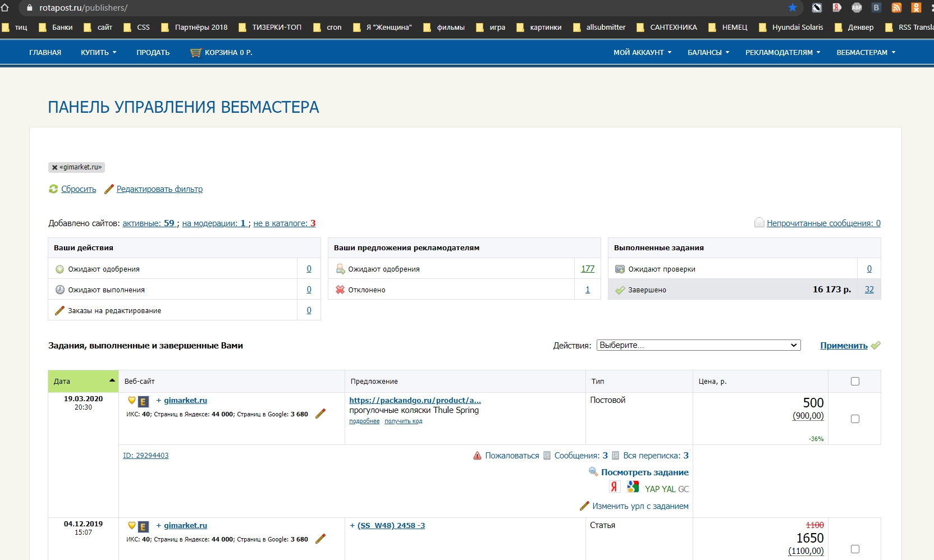
Task: Open the ID: 29294403 link
Action: (x=146, y=456)
